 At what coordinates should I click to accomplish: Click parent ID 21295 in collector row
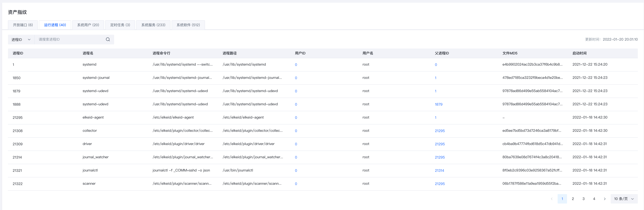(x=440, y=131)
